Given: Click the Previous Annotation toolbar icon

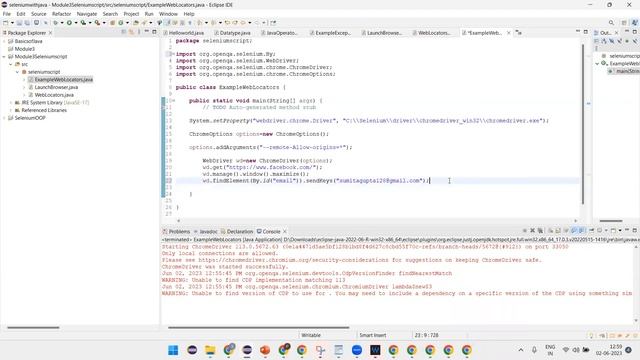Looking at the screenshot, I should (x=213, y=23).
